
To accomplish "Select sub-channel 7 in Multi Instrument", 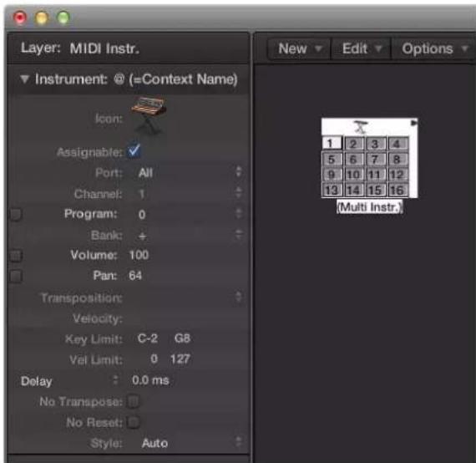I will pyautogui.click(x=376, y=159).
